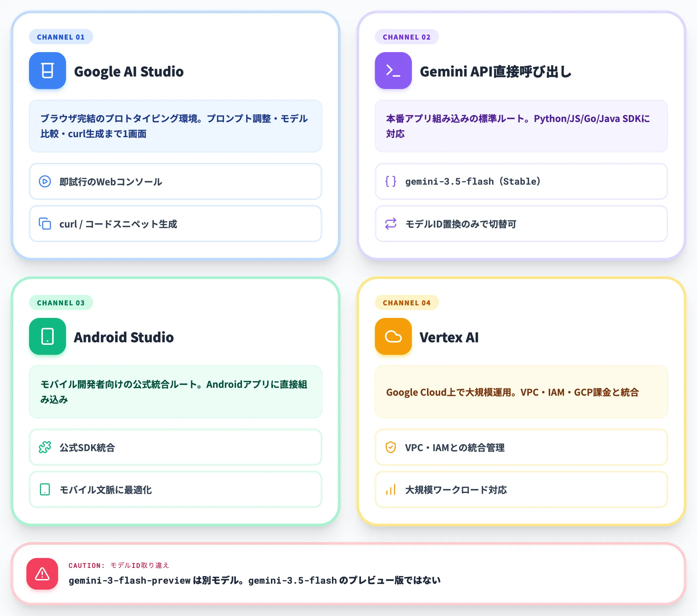
Task: Click the 本番アプリ組み込みの標準ルート description box
Action: coord(521,126)
